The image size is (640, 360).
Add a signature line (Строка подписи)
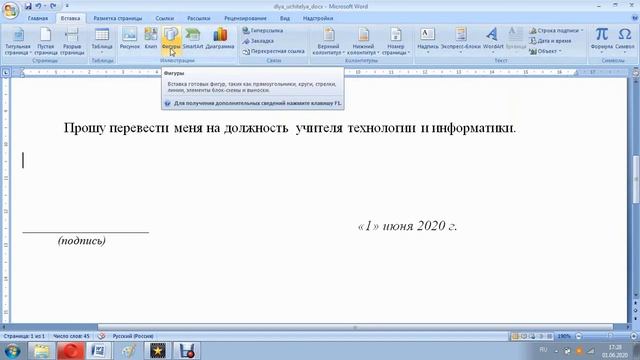(x=556, y=31)
